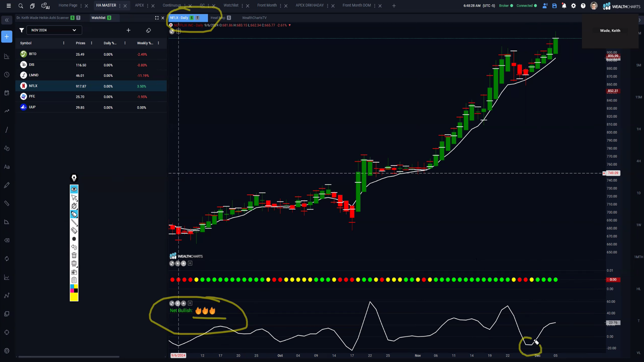Click the voice user broadcast icon
644x362 pixels.
545,6
